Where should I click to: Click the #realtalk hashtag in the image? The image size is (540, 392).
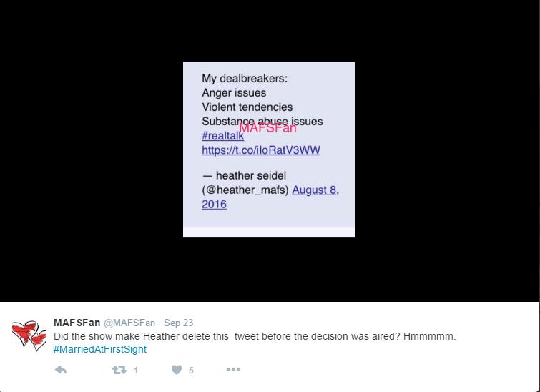coord(223,136)
